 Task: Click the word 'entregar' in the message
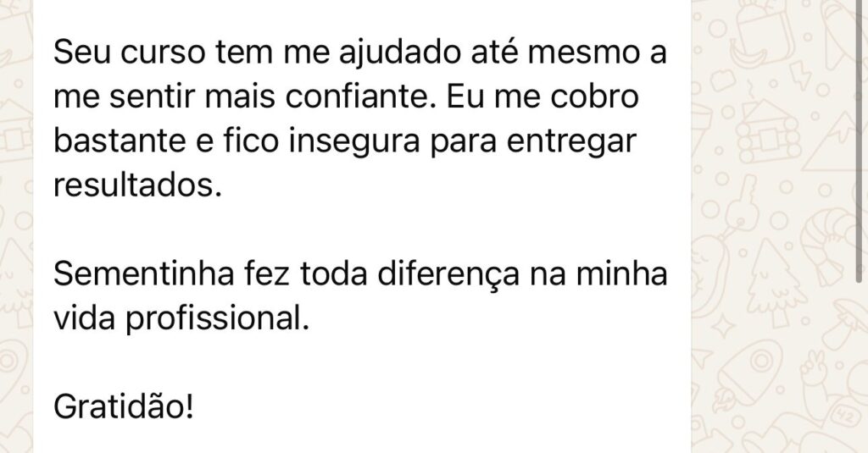click(571, 143)
